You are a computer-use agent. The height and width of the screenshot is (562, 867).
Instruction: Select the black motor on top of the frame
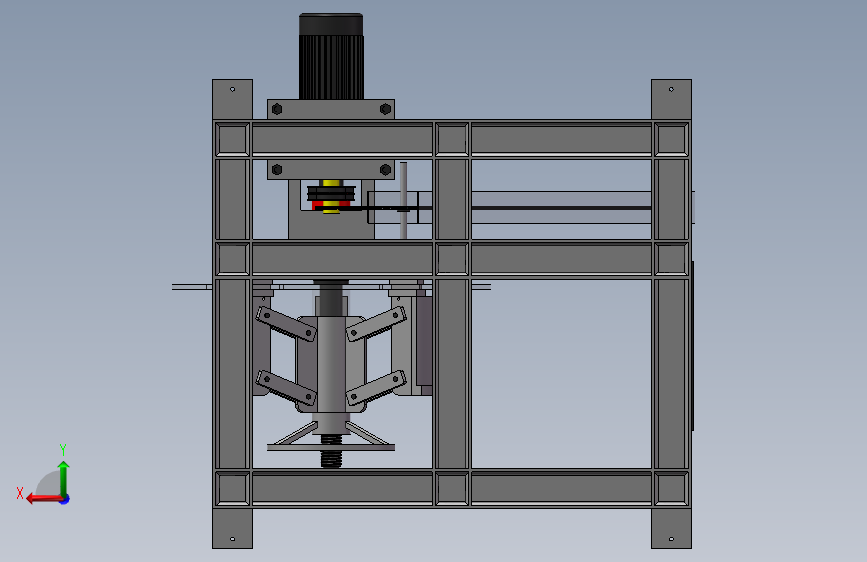(331, 56)
